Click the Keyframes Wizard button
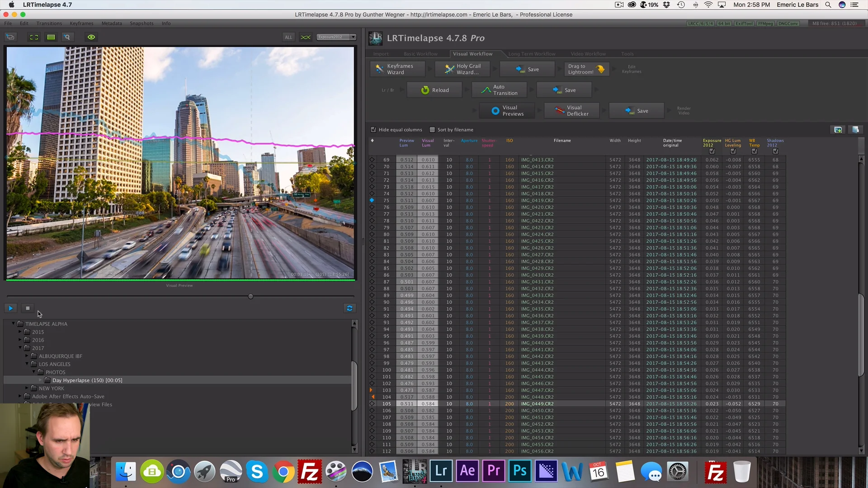 point(397,69)
